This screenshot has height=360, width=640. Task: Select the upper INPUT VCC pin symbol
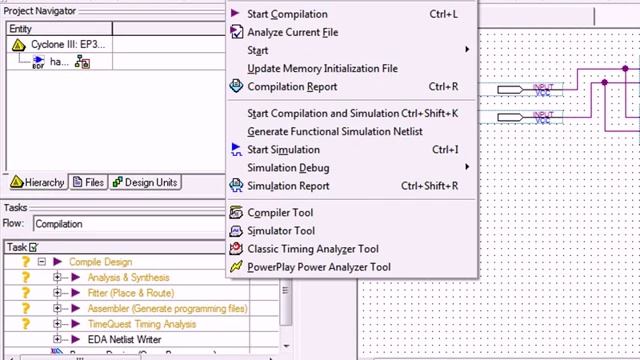pos(530,89)
